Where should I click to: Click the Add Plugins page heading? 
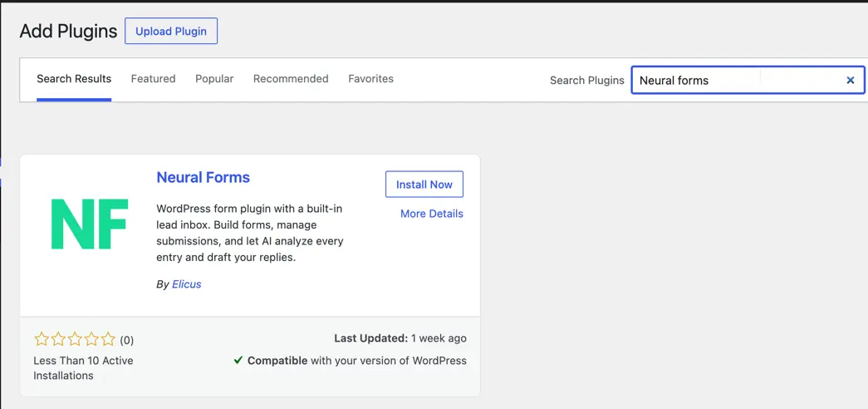[x=69, y=32]
